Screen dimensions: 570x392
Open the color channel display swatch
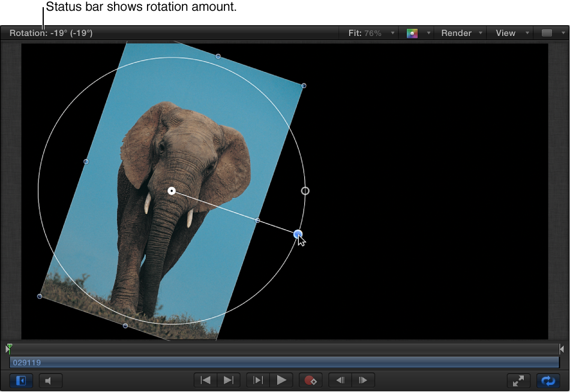pos(413,33)
